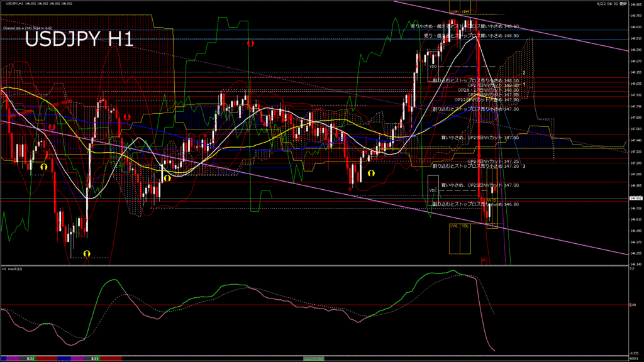Click the yellow arrow marker at the lowest candle
This screenshot has width=644, height=362.
pyautogui.click(x=87, y=253)
